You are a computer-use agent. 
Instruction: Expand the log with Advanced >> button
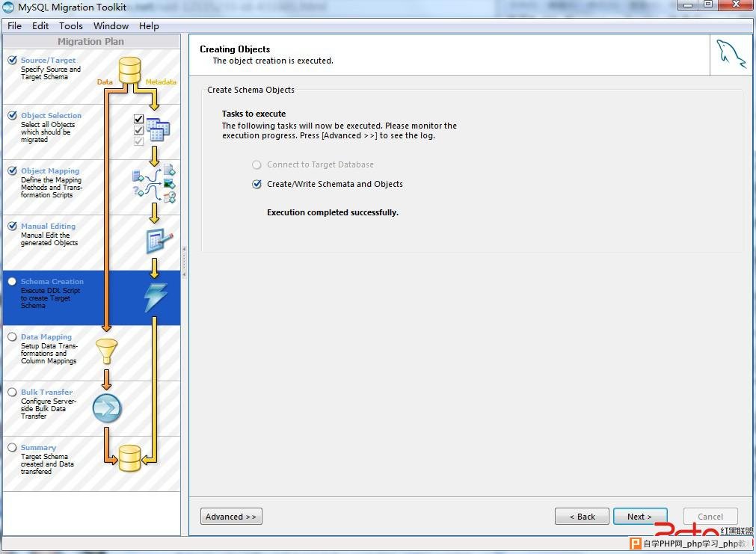[x=231, y=517]
